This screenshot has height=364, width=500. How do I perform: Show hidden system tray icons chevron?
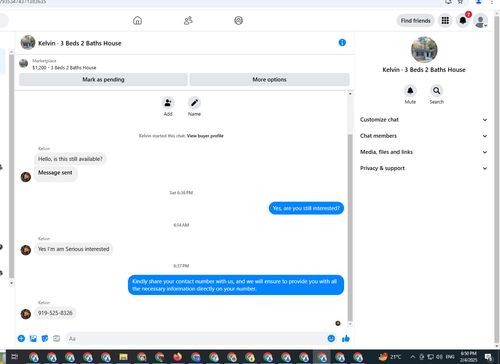pos(413,357)
